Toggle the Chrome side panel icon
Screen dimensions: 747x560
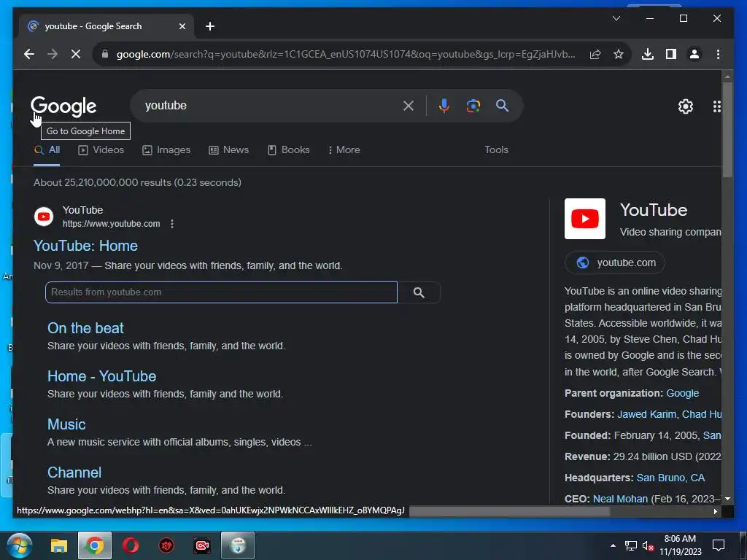tap(671, 54)
